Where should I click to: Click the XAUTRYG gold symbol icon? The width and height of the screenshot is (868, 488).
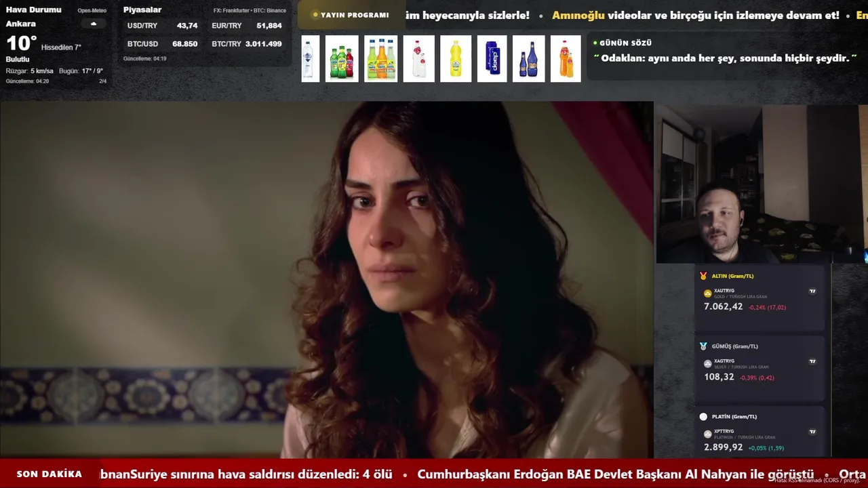(x=708, y=293)
